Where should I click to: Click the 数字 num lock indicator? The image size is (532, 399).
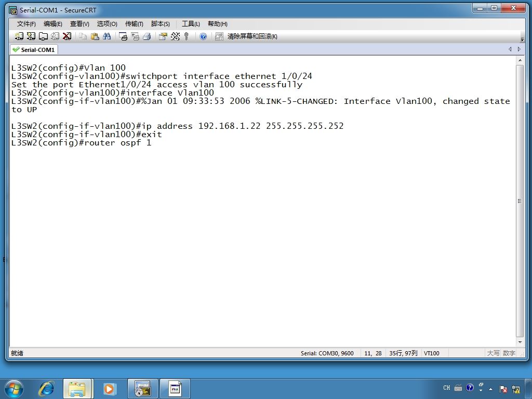click(x=509, y=353)
